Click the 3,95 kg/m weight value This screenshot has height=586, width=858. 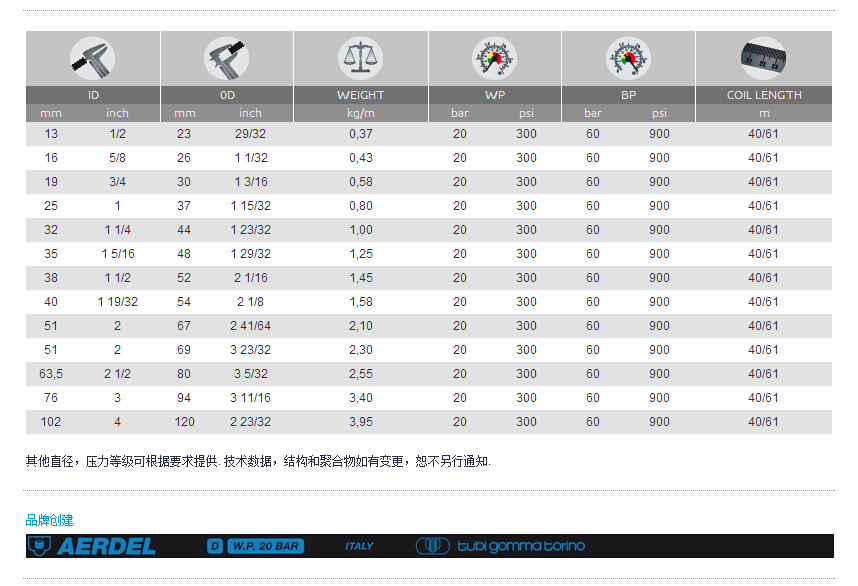360,422
